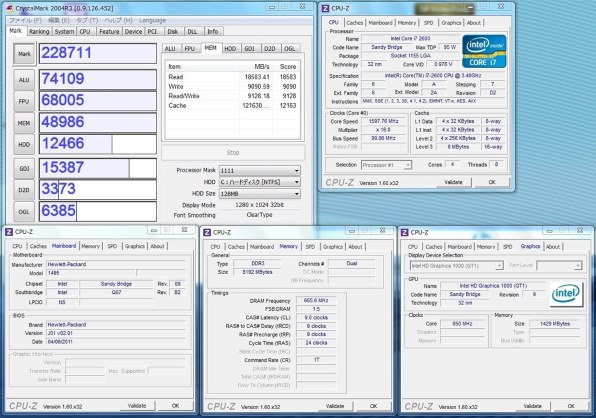Click the Intel Core i7 logo

(484, 51)
